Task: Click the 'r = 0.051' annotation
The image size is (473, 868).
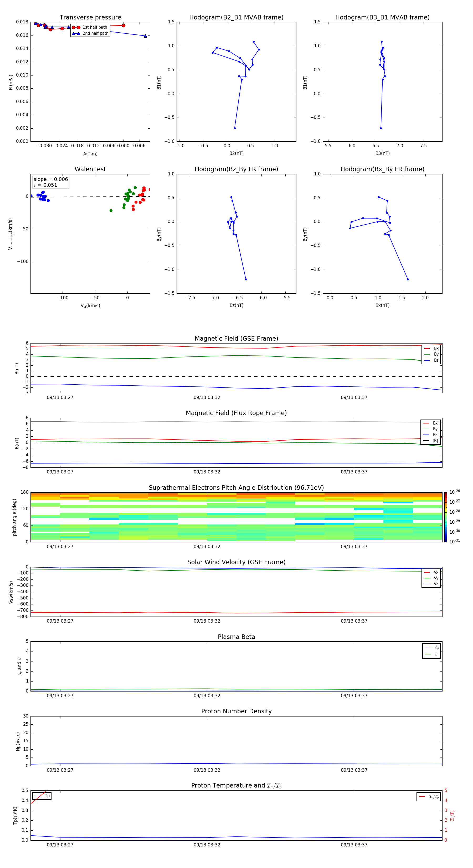Action: click(x=45, y=185)
